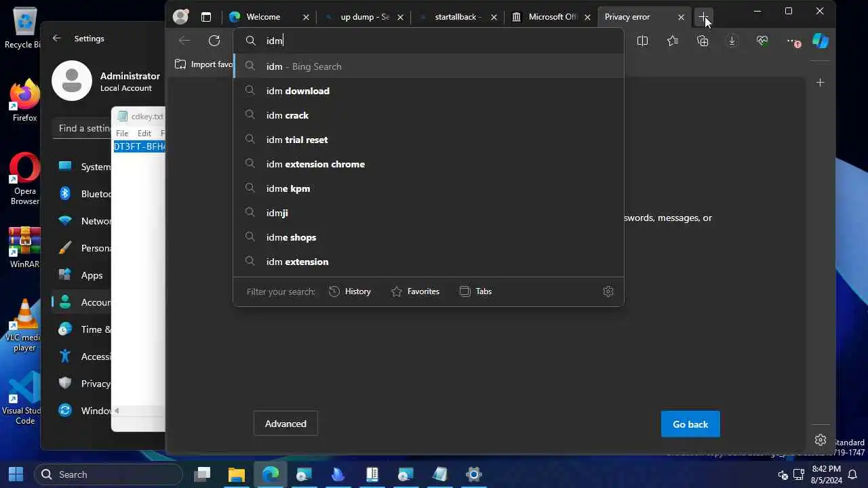This screenshot has width=868, height=488.
Task: Open File menu in cdkey.txt Notepad
Action: pos(122,134)
